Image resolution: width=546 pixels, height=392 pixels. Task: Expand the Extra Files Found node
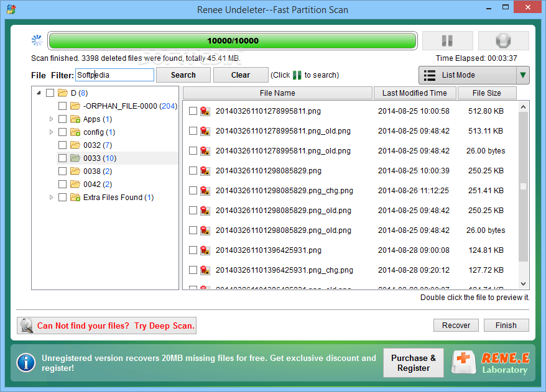51,197
